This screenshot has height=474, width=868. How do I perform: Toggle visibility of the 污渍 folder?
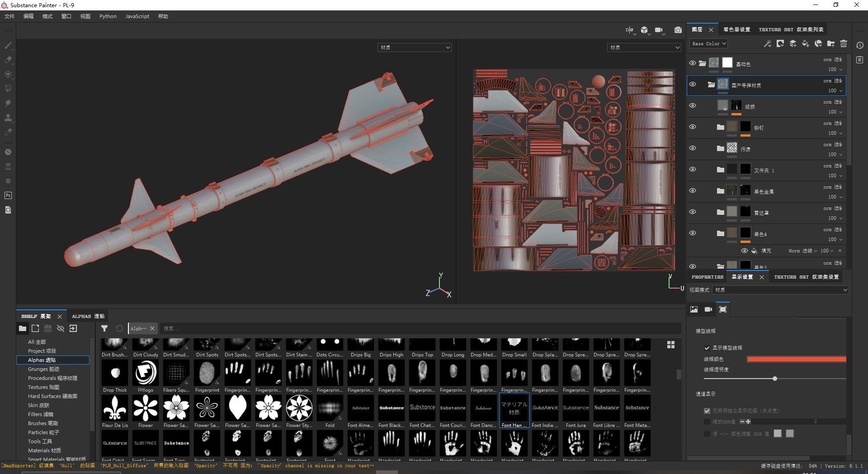coord(693,148)
